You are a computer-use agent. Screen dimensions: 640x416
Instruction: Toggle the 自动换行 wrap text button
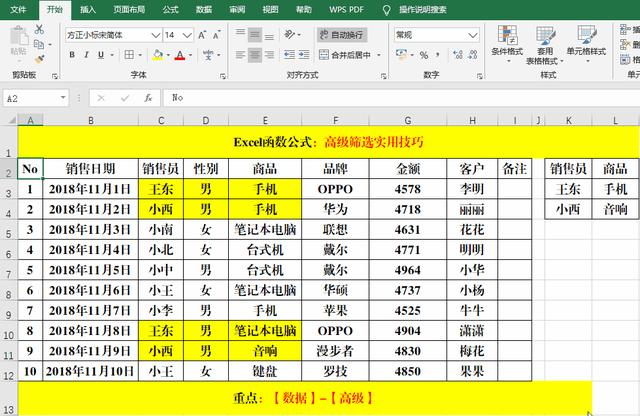(x=342, y=35)
